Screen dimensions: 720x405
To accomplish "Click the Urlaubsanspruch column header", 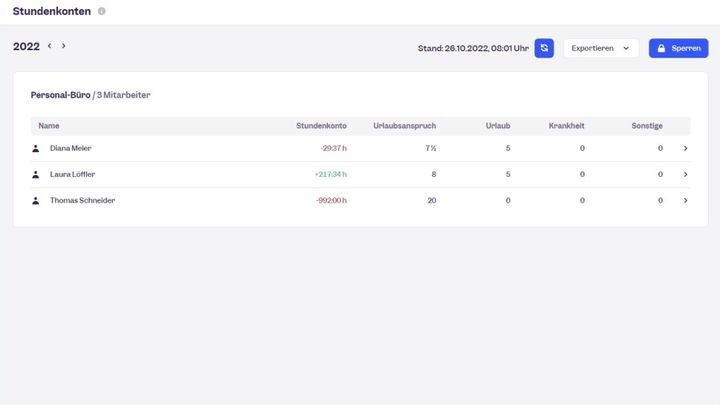I will pyautogui.click(x=404, y=125).
